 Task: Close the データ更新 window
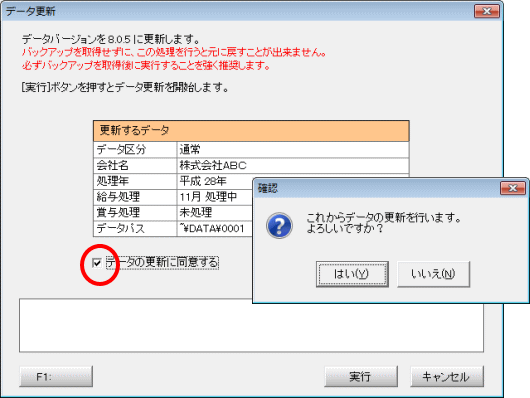(x=487, y=11)
